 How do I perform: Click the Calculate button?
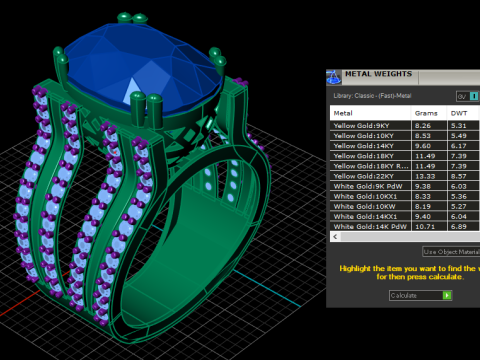420,295
